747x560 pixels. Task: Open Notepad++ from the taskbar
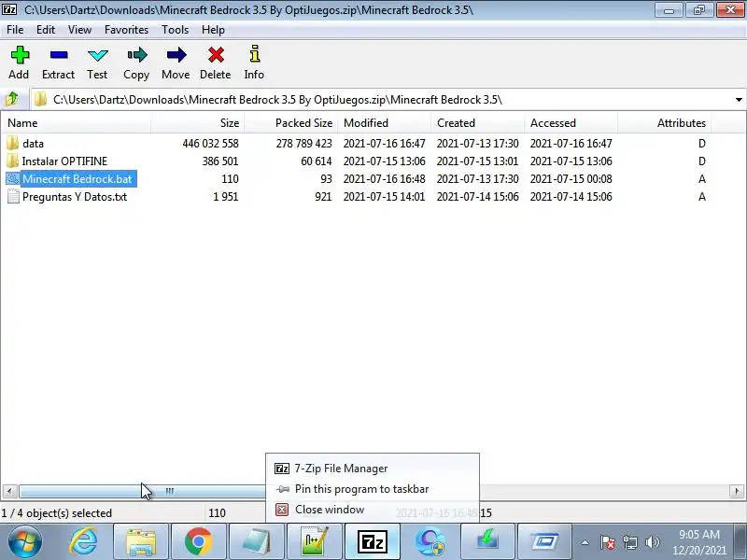(315, 542)
